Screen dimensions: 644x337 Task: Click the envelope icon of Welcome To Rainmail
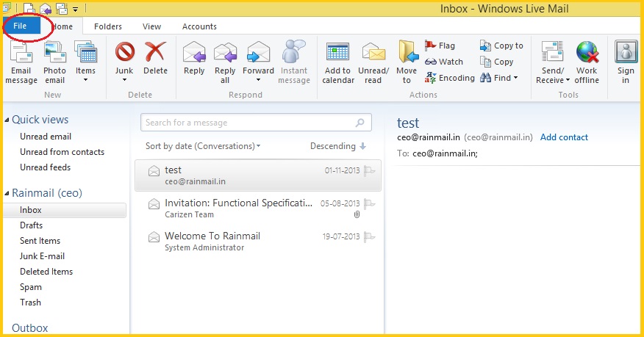pyautogui.click(x=154, y=236)
